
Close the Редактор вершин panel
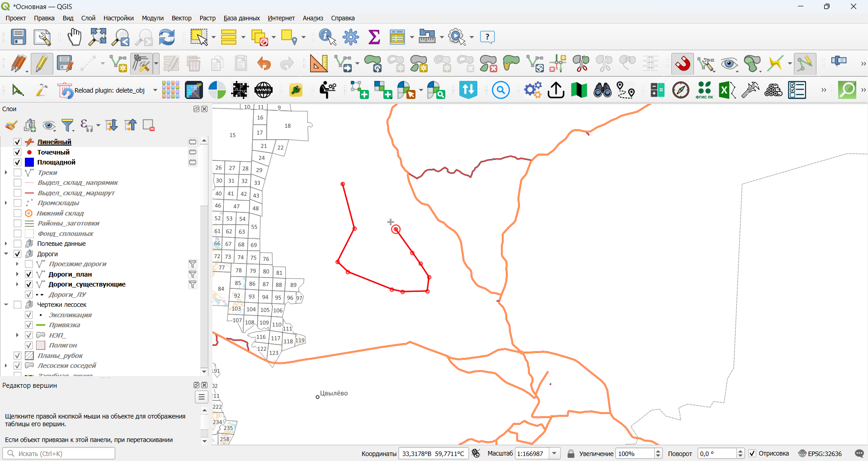[x=204, y=385]
